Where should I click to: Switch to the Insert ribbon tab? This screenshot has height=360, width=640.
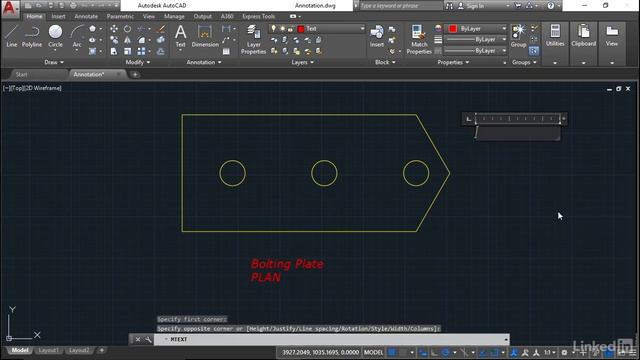pyautogui.click(x=58, y=16)
